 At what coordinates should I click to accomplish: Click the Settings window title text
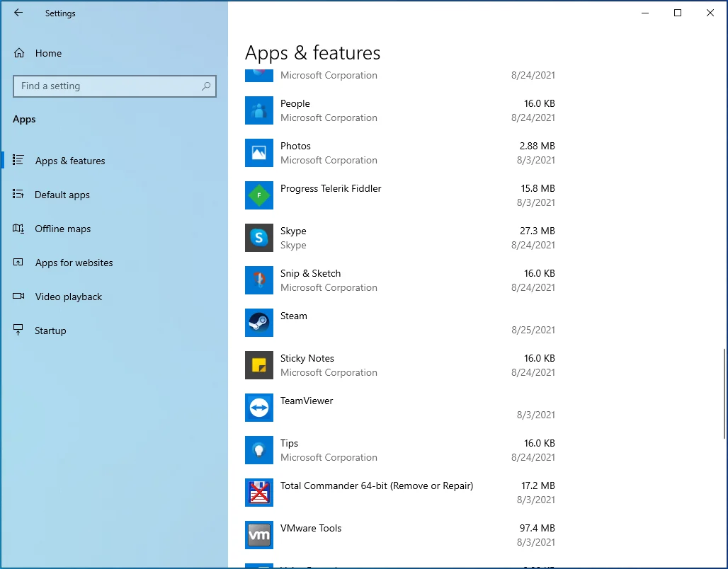click(x=60, y=13)
